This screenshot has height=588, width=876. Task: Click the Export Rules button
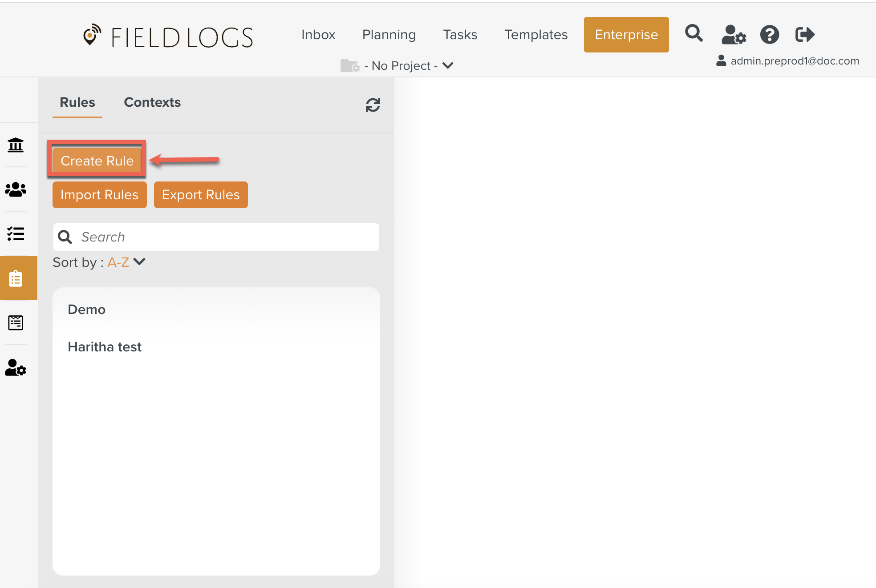pyautogui.click(x=201, y=195)
